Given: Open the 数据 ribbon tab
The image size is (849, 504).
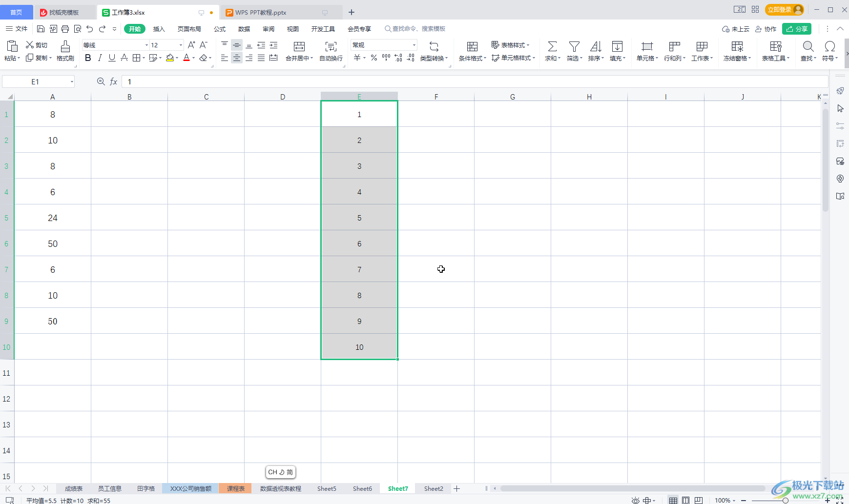Looking at the screenshot, I should pyautogui.click(x=244, y=29).
